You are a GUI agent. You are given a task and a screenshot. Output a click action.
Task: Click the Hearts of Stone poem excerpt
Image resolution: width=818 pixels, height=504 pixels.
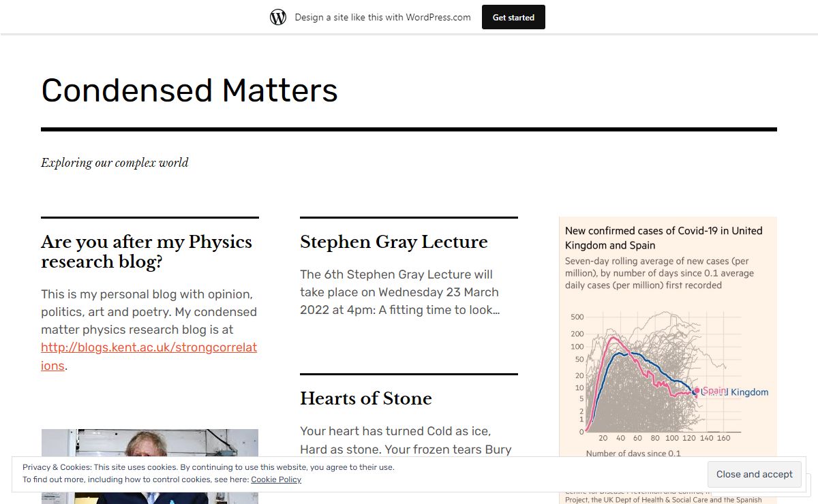(406, 440)
